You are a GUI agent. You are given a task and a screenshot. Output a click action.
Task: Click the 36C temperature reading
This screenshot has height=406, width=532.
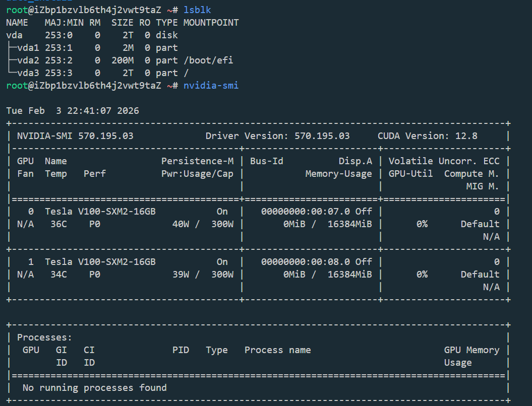tap(58, 224)
